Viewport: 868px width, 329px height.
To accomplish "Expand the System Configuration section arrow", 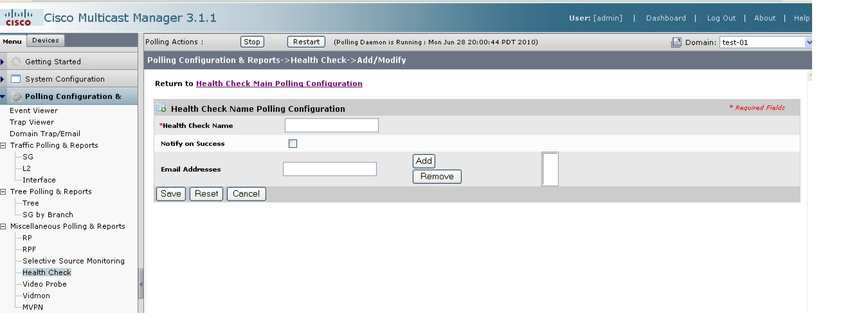I will point(3,79).
